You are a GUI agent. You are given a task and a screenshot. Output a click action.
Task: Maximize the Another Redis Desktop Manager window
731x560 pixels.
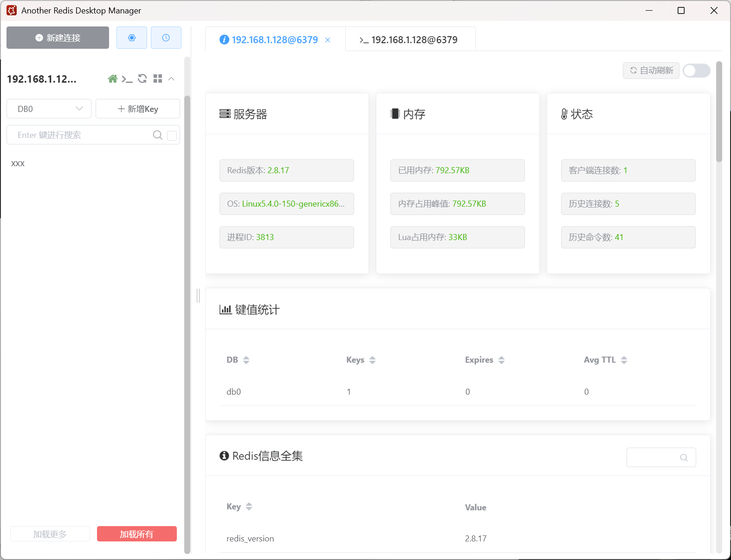point(681,10)
